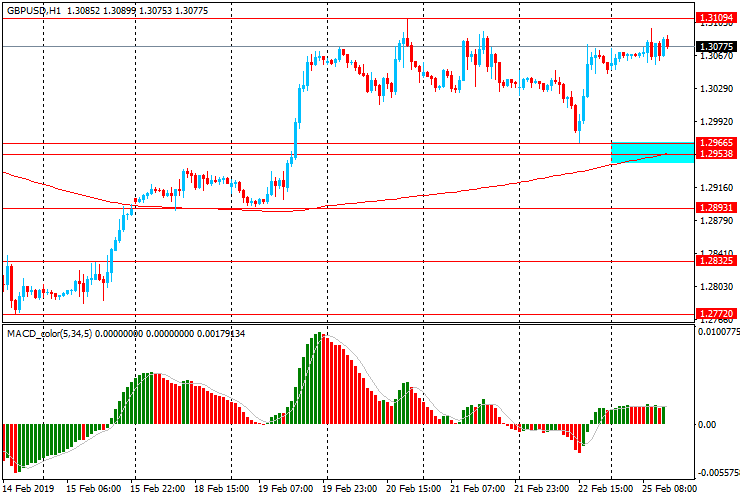Click the 1.31094 price level label
Screen dimensions: 740x500
[716, 18]
